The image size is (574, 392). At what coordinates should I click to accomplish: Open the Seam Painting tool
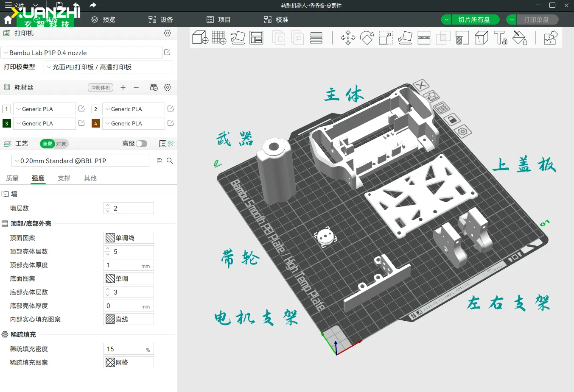482,38
